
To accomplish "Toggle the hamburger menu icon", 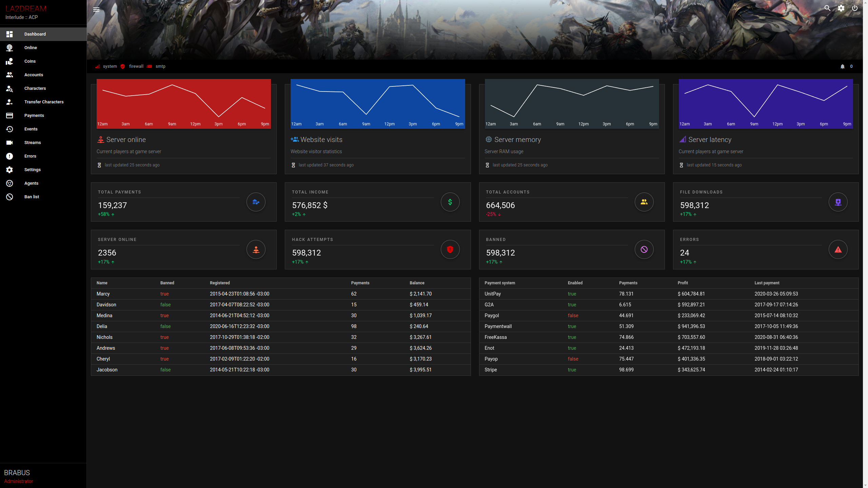I will pyautogui.click(x=96, y=9).
